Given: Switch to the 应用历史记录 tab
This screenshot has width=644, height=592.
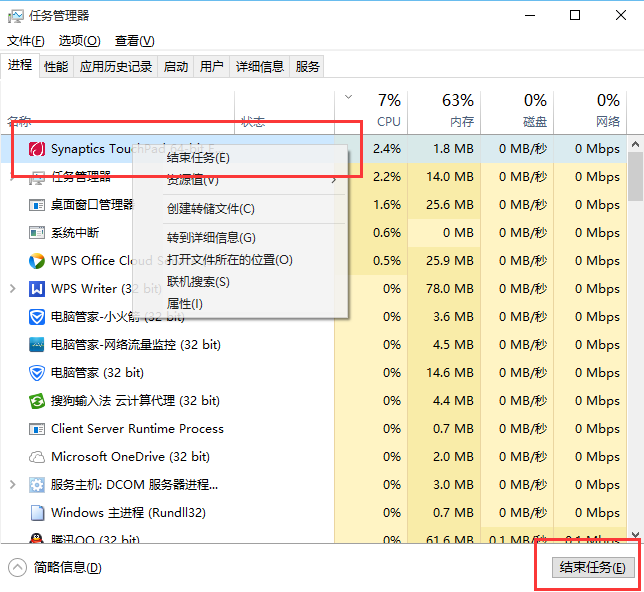Looking at the screenshot, I should pos(116,66).
